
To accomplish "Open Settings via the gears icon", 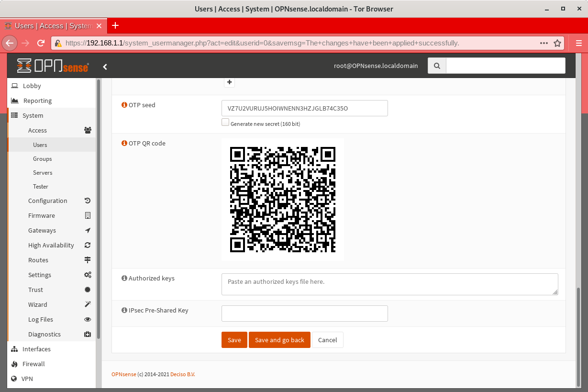I will coord(88,275).
